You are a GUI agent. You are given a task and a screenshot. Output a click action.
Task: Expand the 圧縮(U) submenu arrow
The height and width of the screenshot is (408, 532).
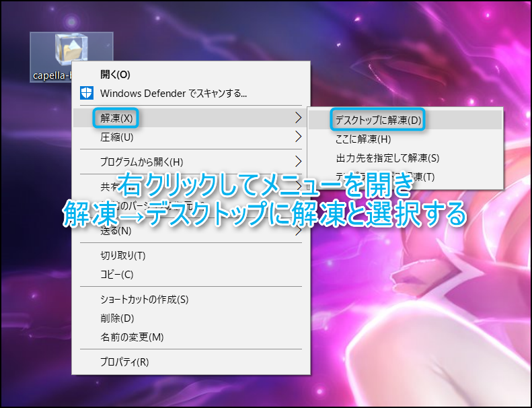tap(298, 137)
